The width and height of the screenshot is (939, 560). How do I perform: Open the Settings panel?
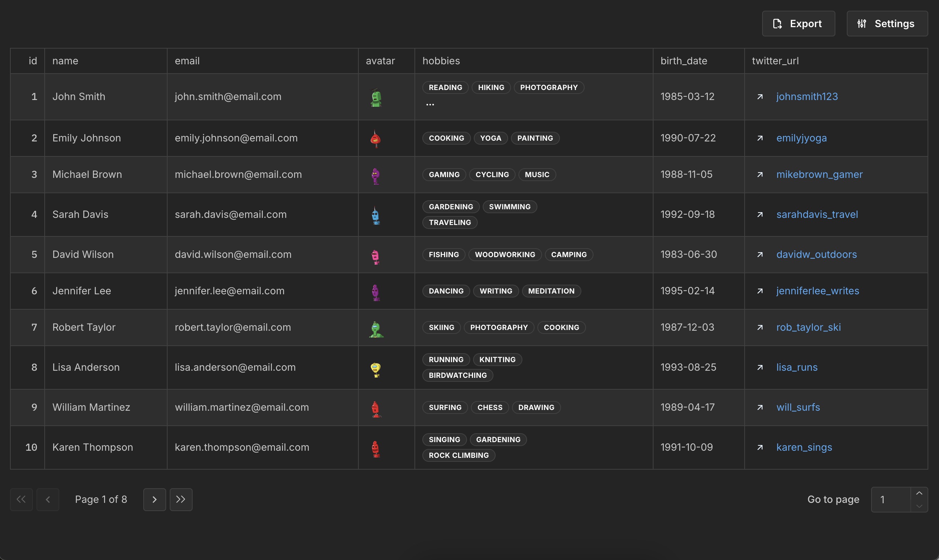click(886, 24)
